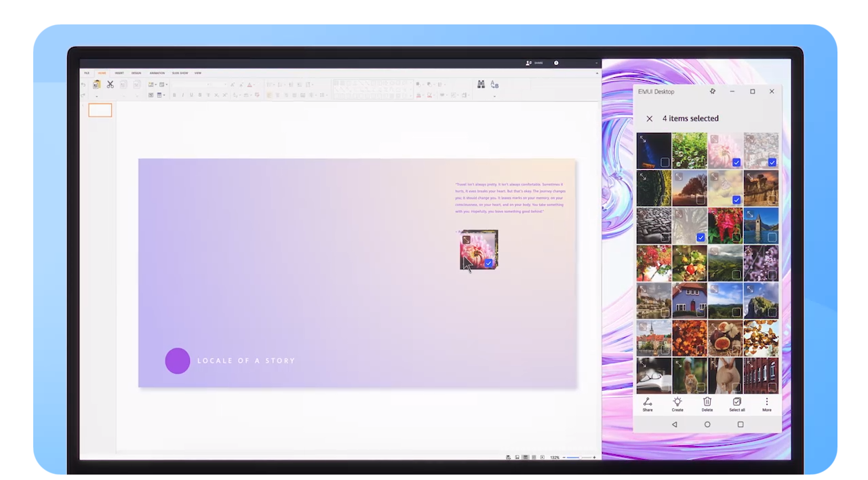This screenshot has height=480, width=868.
Task: Toggle Italic formatting in the ribbon
Action: click(x=183, y=95)
